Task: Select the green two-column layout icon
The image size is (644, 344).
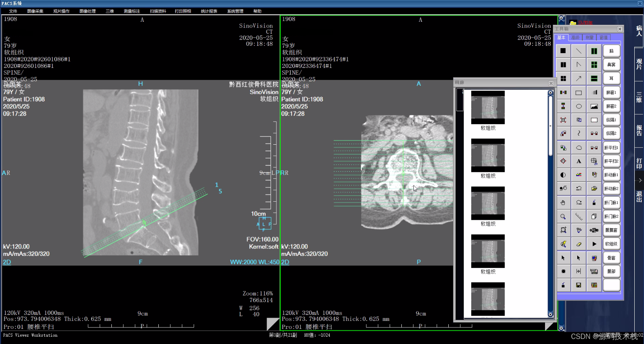Action: click(594, 51)
